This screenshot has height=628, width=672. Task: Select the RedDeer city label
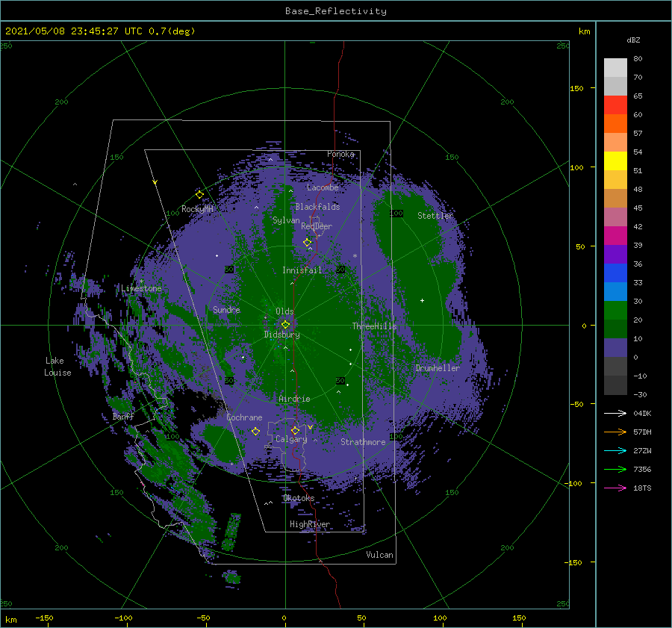click(x=317, y=226)
